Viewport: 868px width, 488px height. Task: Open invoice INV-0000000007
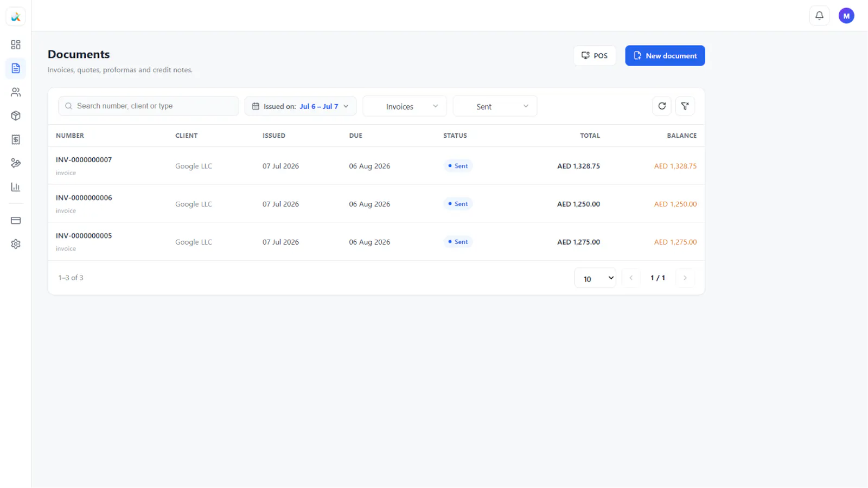(x=84, y=160)
